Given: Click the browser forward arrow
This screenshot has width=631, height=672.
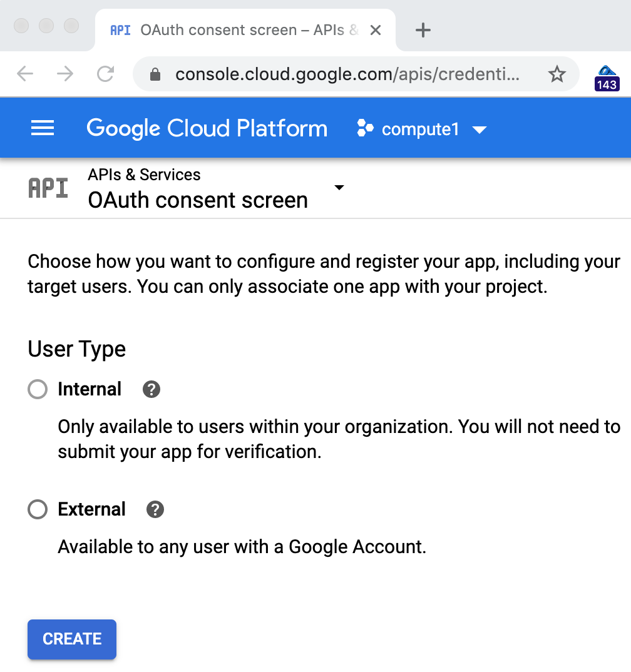Looking at the screenshot, I should click(65, 74).
